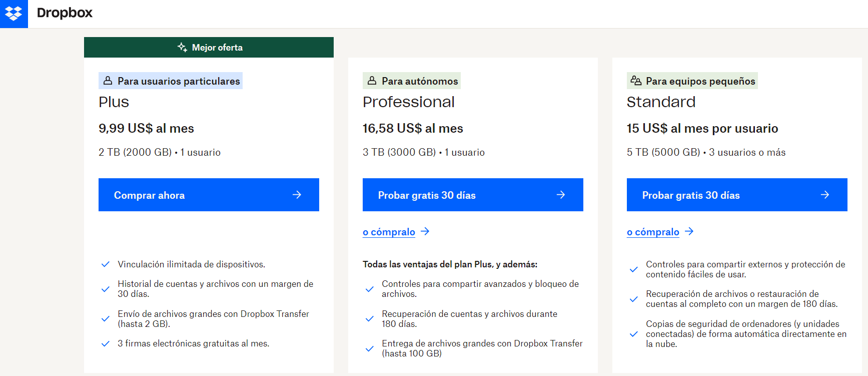The height and width of the screenshot is (376, 868).
Task: Click arrow next to Professional o cómpralo link
Action: tap(425, 231)
